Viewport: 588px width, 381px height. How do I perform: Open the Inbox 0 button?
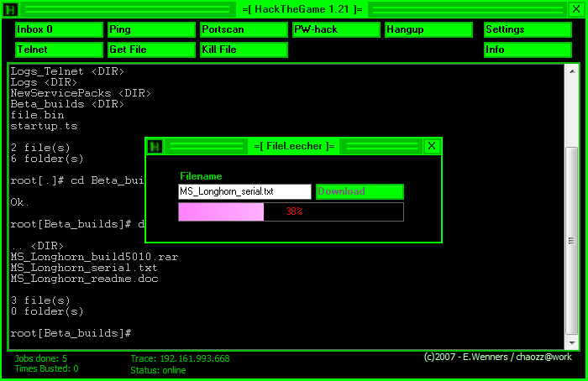coord(60,29)
